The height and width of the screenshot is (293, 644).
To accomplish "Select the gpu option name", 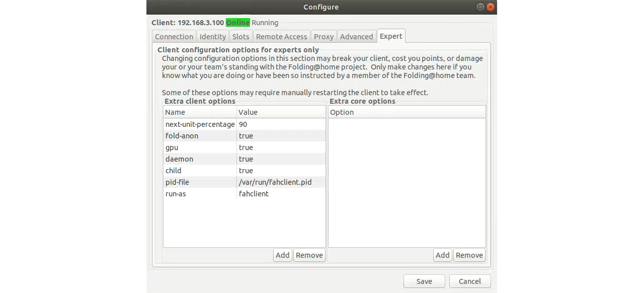I will (x=172, y=148).
